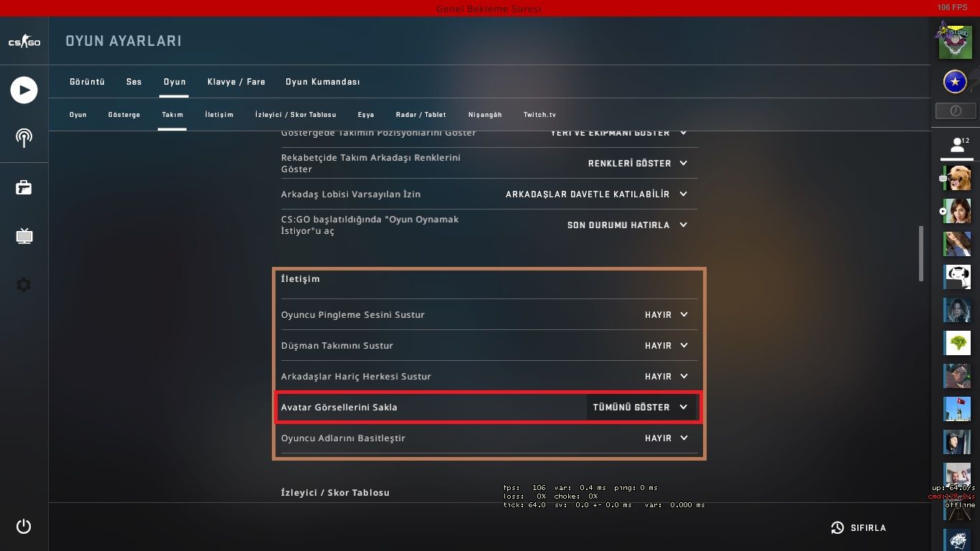Switch to the Ses tab
980x551 pixels.
click(x=134, y=82)
